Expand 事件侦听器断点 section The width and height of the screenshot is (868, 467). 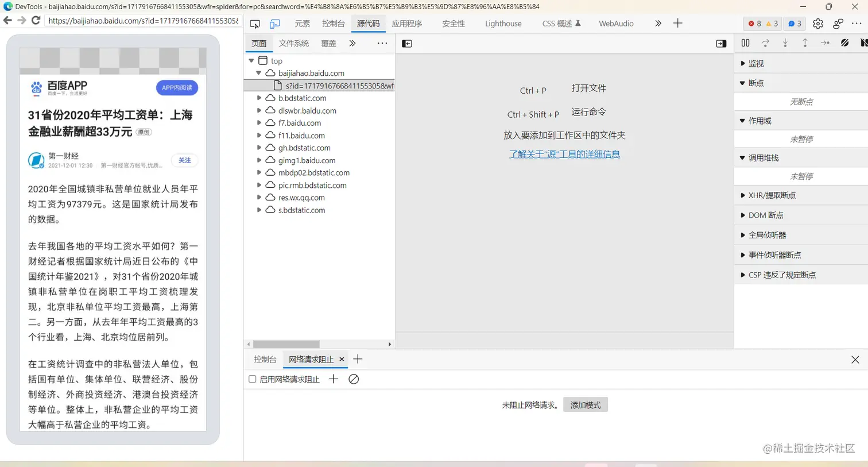[801, 255]
